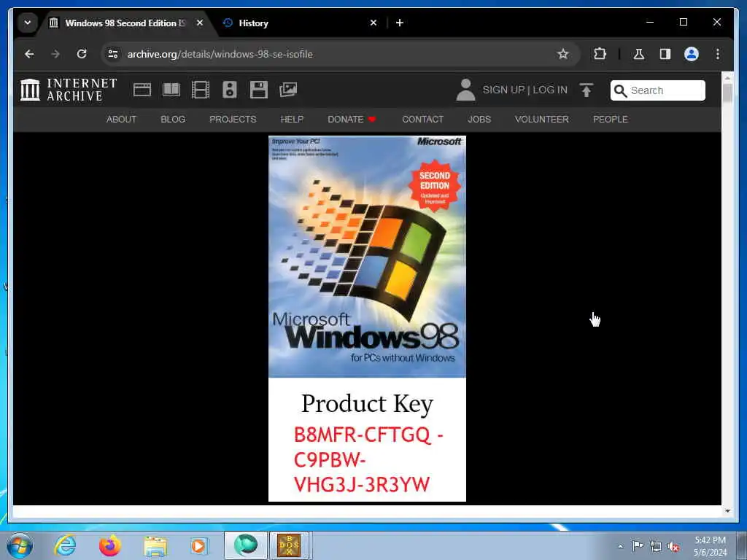Reload the current page

[x=82, y=54]
